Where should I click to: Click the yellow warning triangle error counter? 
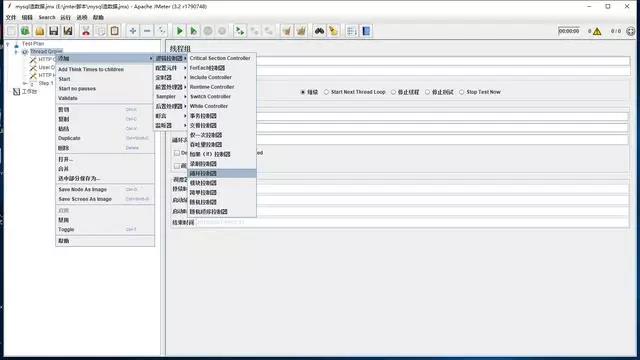tap(597, 31)
